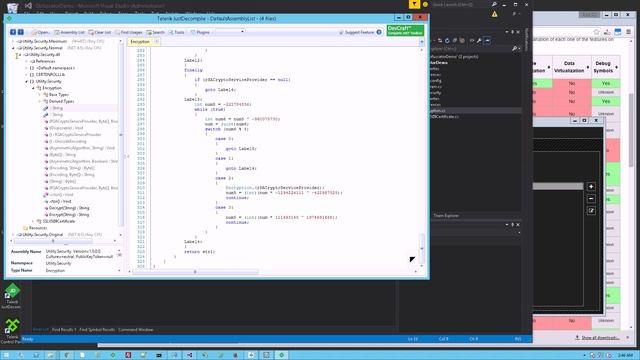640x360 pixels.
Task: Select the Derived Types tree item
Action: pos(61,101)
